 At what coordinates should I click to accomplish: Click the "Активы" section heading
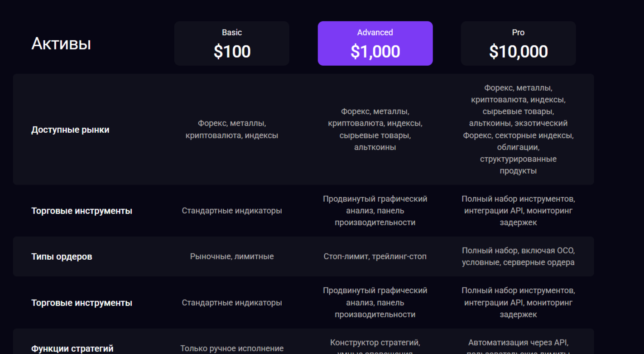pos(61,44)
